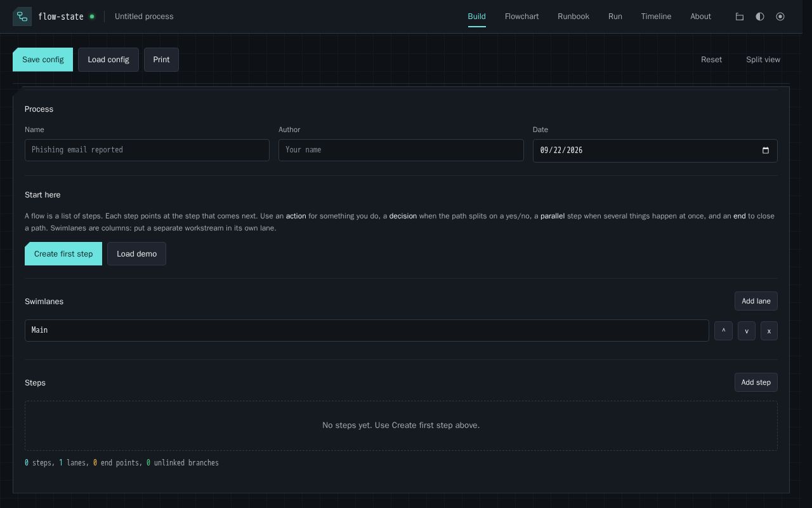Click the Swimlanes section heading
812x508 pixels.
(44, 302)
